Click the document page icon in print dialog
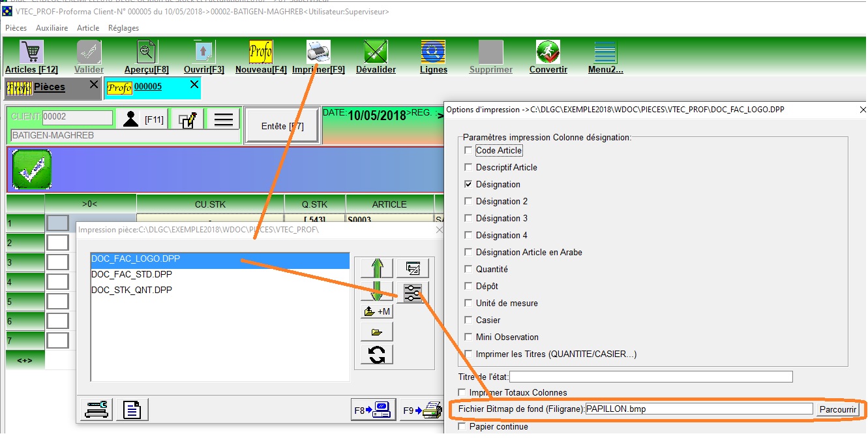Image resolution: width=868 pixels, height=438 pixels. (132, 410)
